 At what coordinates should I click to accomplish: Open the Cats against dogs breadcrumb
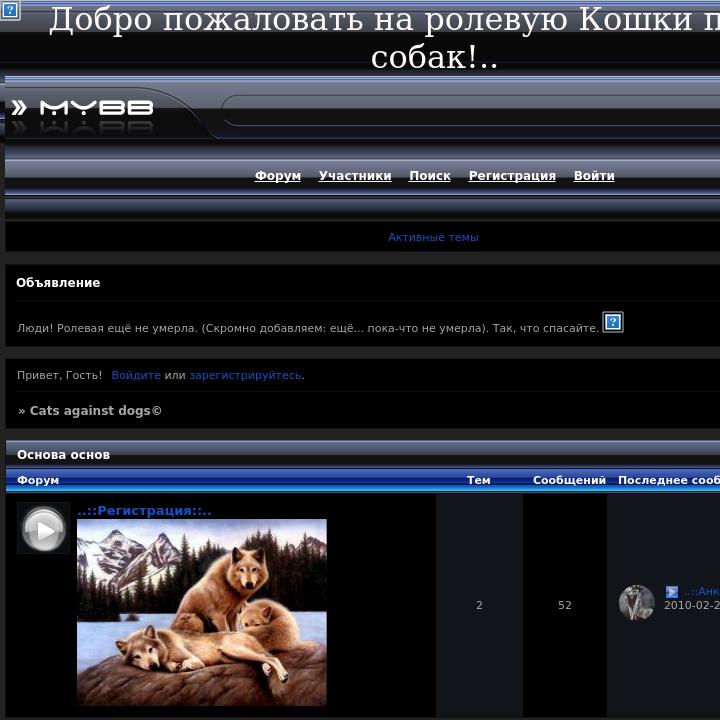click(96, 411)
